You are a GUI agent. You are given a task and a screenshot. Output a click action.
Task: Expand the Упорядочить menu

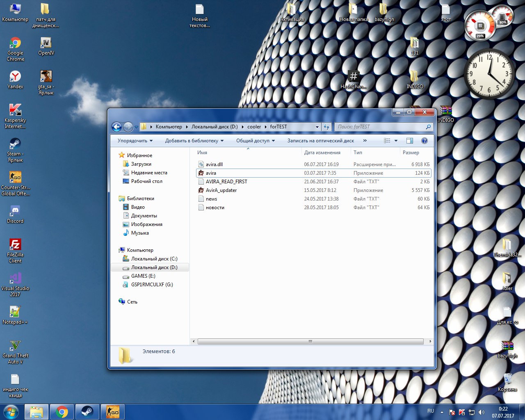(135, 141)
